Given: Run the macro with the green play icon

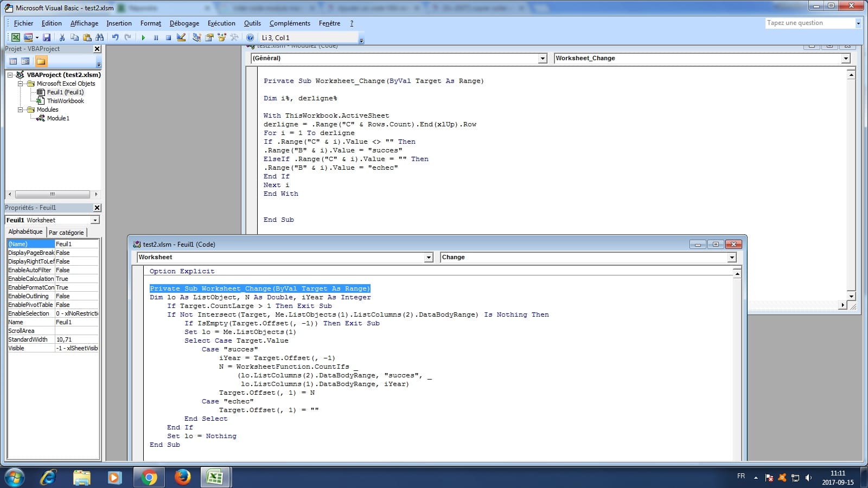Looking at the screenshot, I should (143, 37).
